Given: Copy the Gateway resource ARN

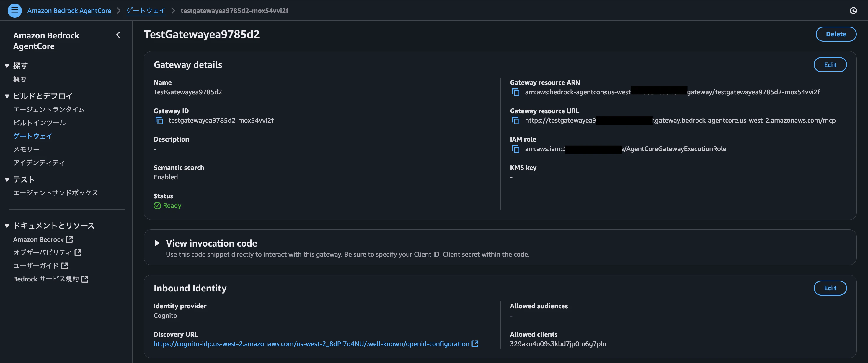Looking at the screenshot, I should 515,92.
